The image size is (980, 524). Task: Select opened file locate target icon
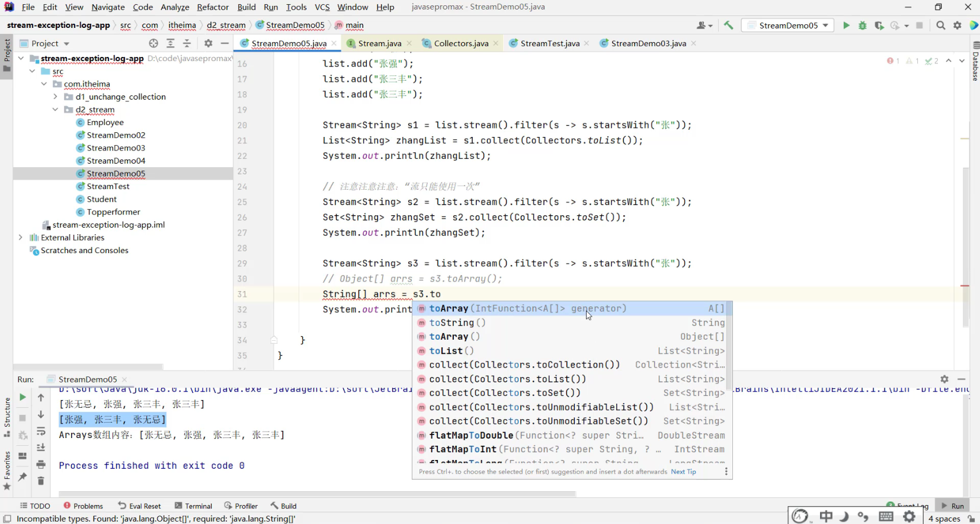[x=153, y=43]
